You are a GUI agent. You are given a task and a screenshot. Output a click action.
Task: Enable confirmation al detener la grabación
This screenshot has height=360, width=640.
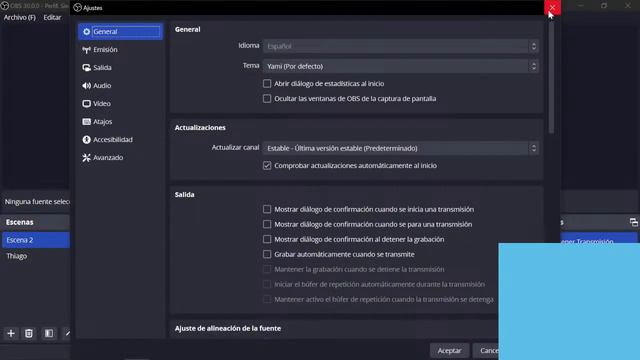pyautogui.click(x=267, y=239)
